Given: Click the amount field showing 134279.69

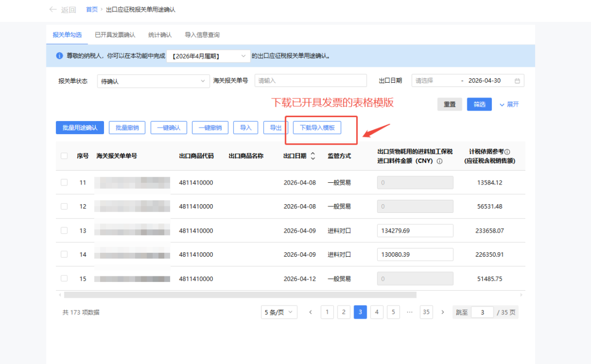Looking at the screenshot, I should tap(415, 230).
